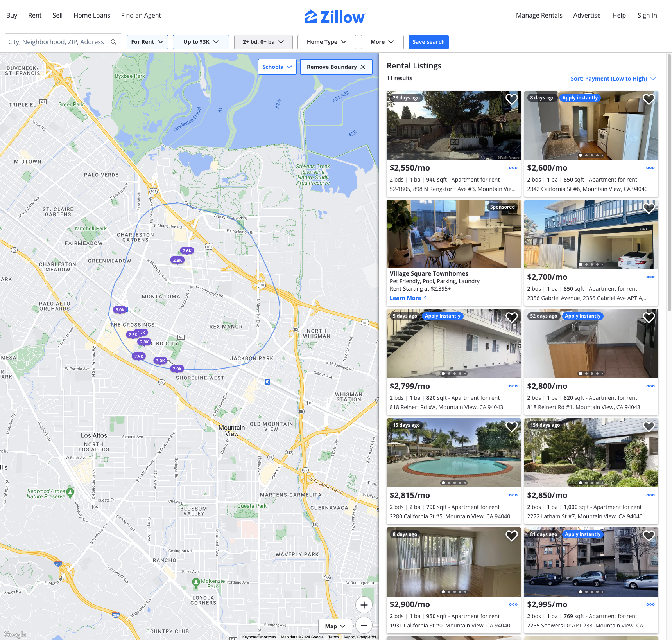
Task: Expand the For Rent dropdown
Action: tap(147, 42)
